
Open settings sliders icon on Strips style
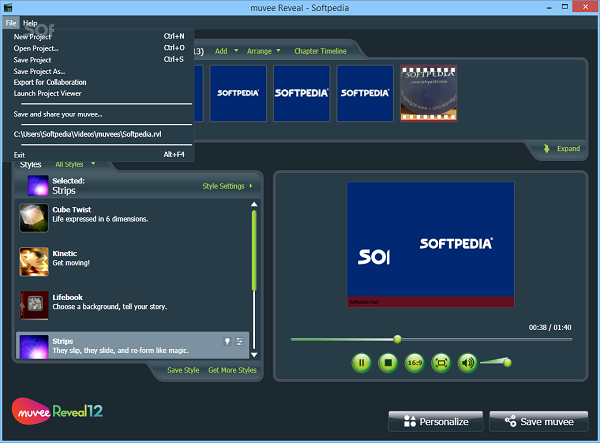coord(240,341)
